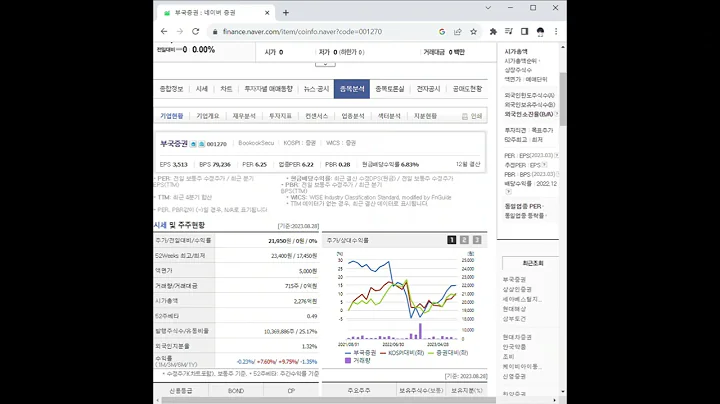Click first blue icon beside 부국증권 title
This screenshot has width=720, height=404.
click(x=193, y=144)
